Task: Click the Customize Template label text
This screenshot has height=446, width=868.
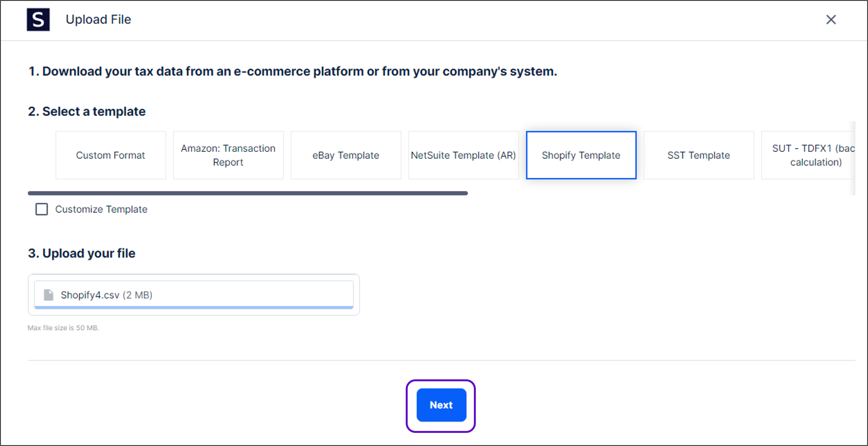Action: pos(101,209)
